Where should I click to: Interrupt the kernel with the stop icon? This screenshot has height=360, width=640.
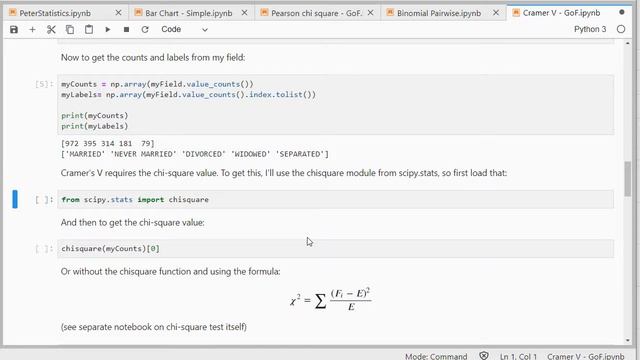tap(127, 29)
